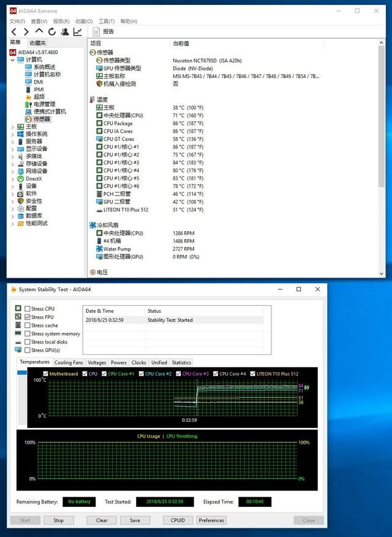
Task: Enable the Stress CPU checkbox
Action: (28, 309)
